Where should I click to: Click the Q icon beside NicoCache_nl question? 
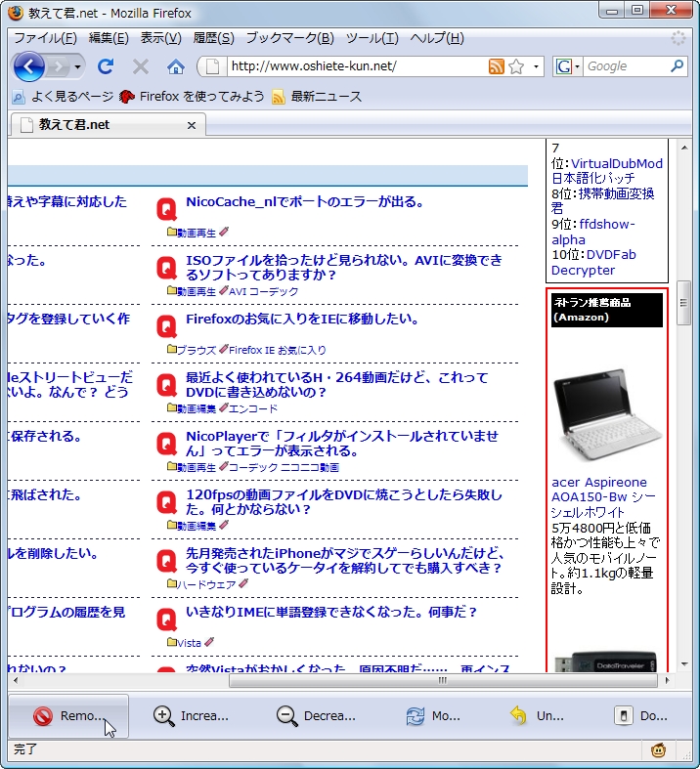tap(167, 209)
